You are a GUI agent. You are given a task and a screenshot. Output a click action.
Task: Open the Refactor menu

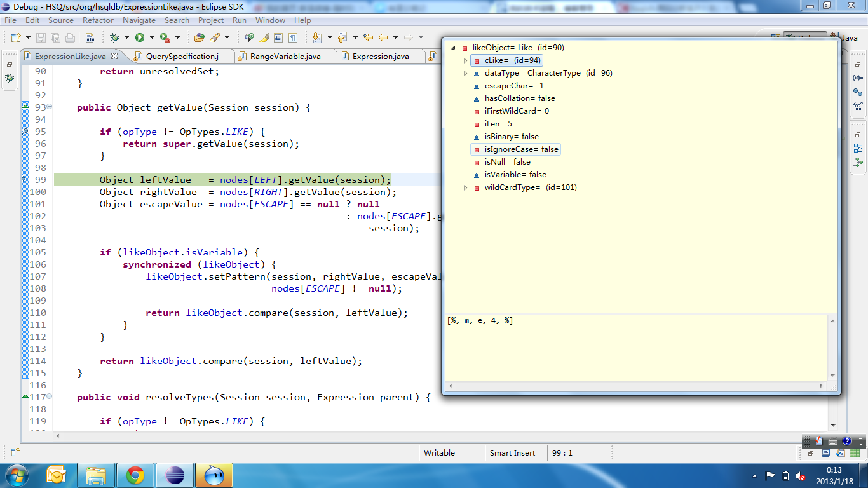point(98,20)
